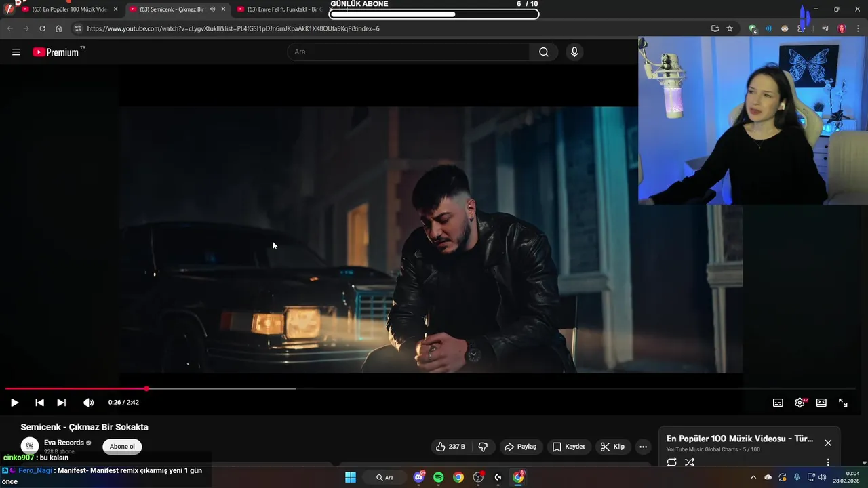Open Discord from the taskbar
This screenshot has height=488, width=868.
(x=418, y=477)
